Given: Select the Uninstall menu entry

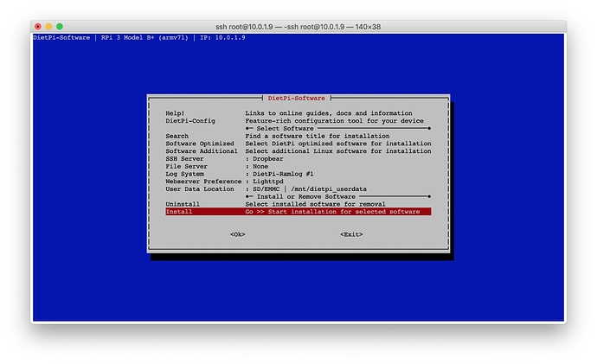Looking at the screenshot, I should (x=183, y=204).
